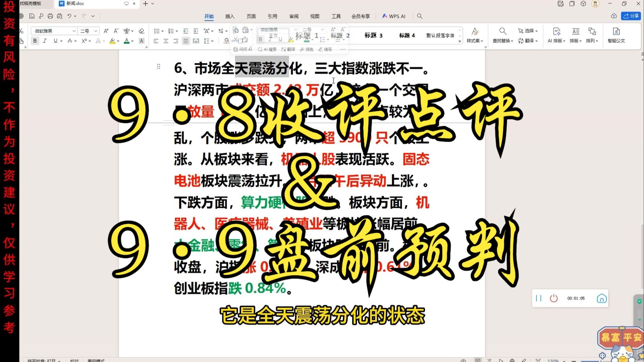
Task: Open the AI 排版 tool
Action: [556, 35]
